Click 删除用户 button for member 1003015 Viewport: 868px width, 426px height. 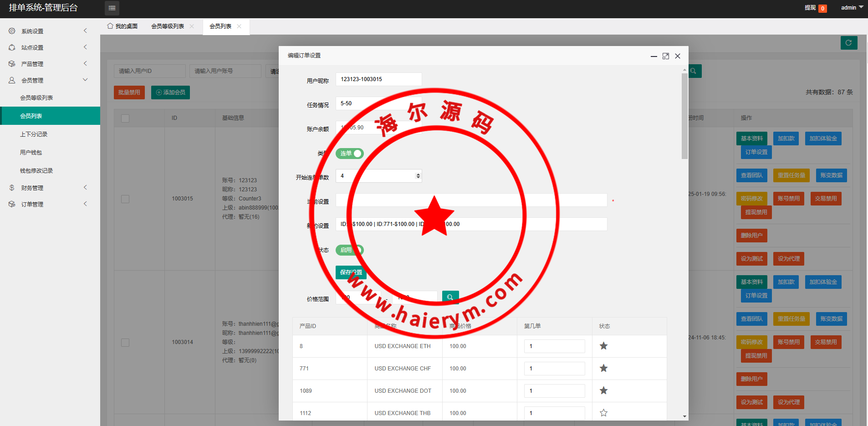(x=752, y=236)
